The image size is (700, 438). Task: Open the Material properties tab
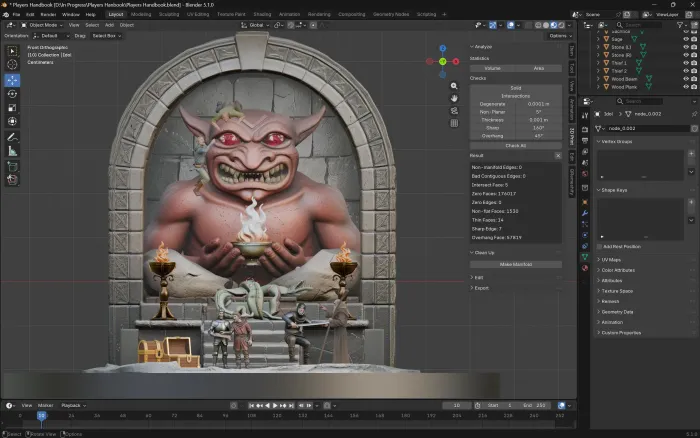[x=585, y=268]
